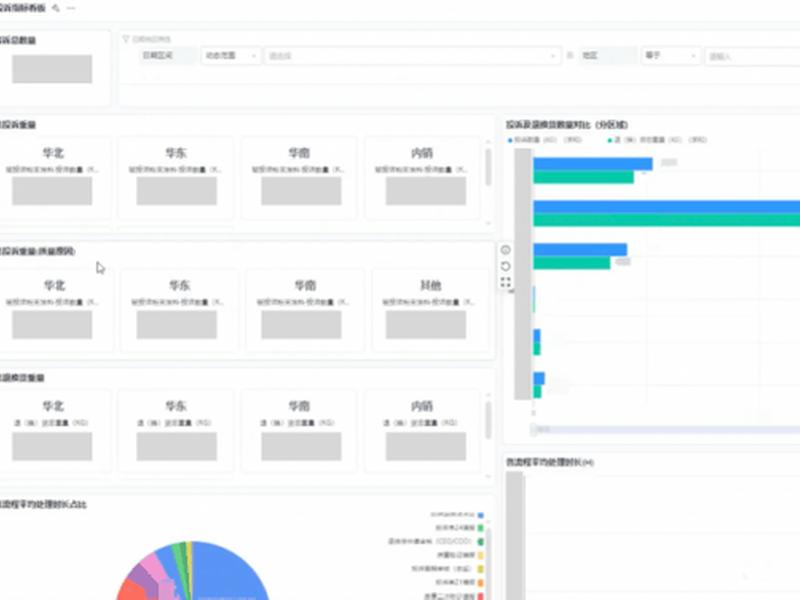Image resolution: width=800 pixels, height=600 pixels.
Task: Click the red swatch in the pie legend
Action: tap(481, 596)
